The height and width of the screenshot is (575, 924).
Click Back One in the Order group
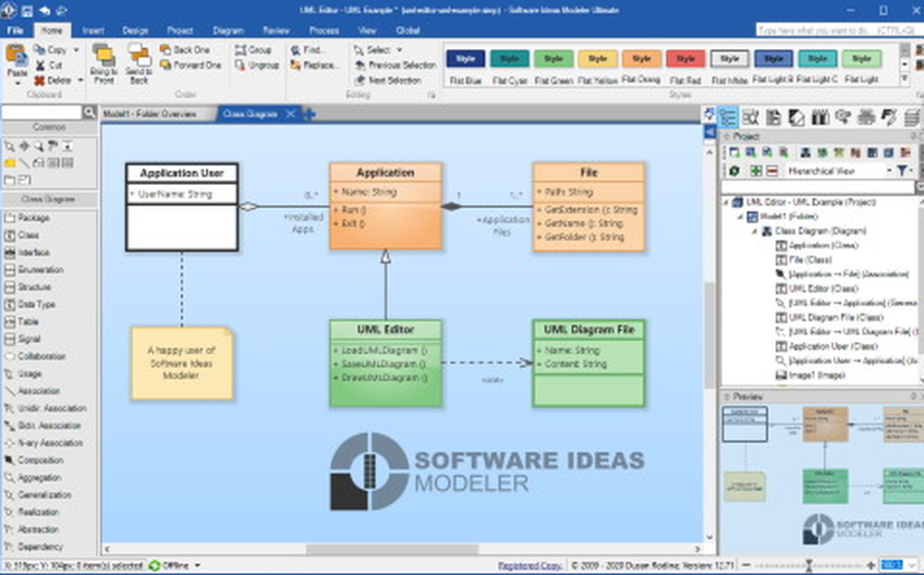click(185, 50)
